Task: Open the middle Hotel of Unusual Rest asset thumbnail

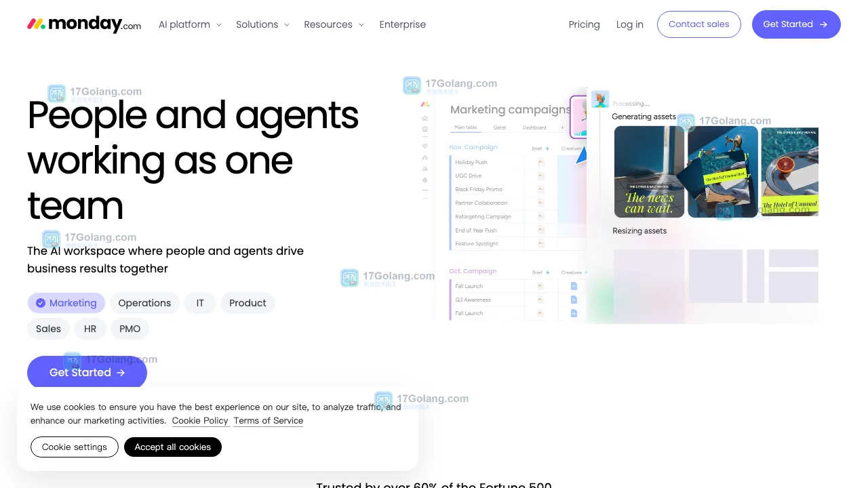Action: click(723, 172)
